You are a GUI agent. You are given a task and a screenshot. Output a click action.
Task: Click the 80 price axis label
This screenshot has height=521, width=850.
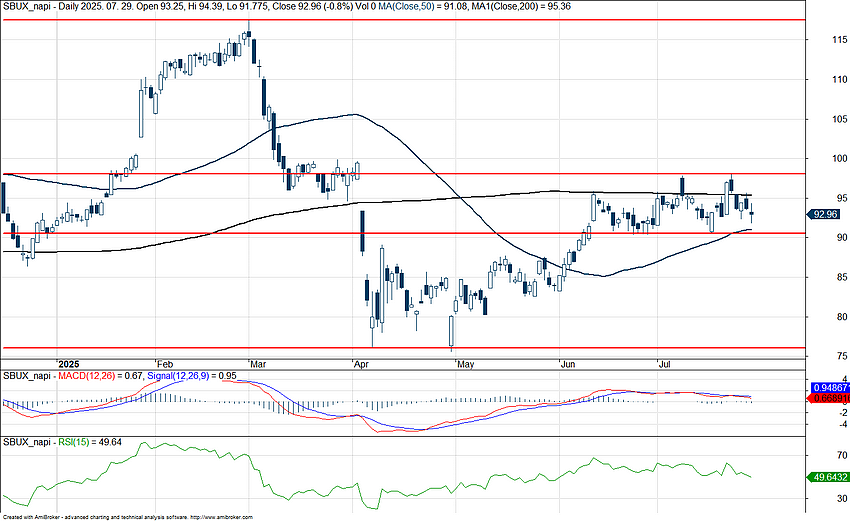click(842, 317)
